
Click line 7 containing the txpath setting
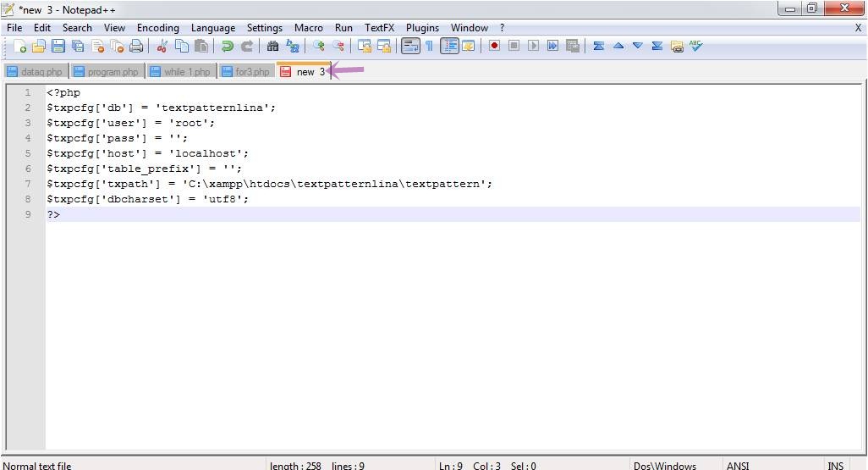(269, 184)
